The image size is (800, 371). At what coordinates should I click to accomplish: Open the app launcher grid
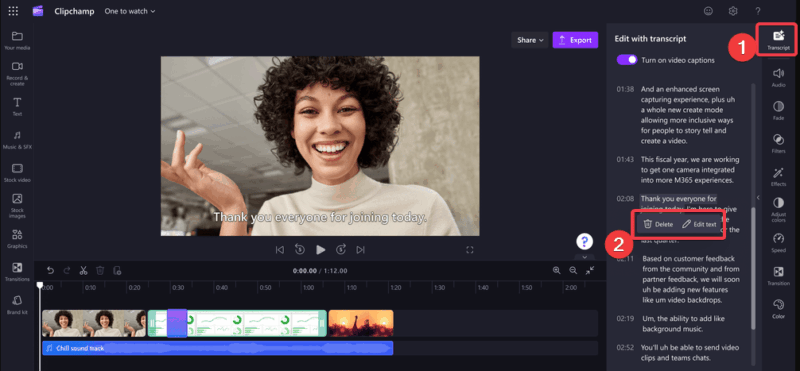13,11
